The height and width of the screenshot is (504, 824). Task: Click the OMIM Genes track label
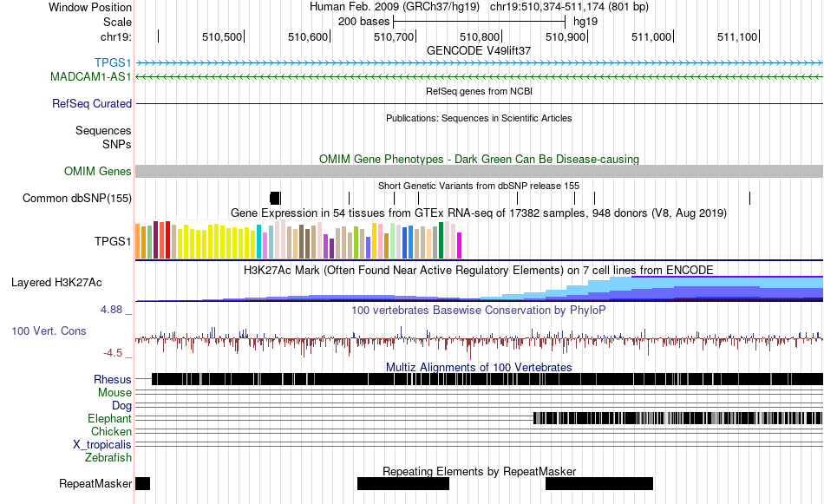(x=98, y=172)
